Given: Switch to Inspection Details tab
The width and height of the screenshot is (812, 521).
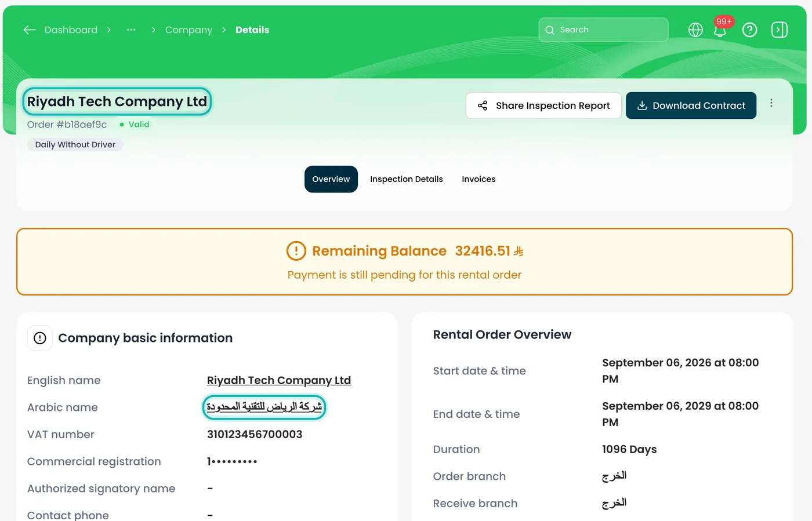Looking at the screenshot, I should click(x=407, y=179).
